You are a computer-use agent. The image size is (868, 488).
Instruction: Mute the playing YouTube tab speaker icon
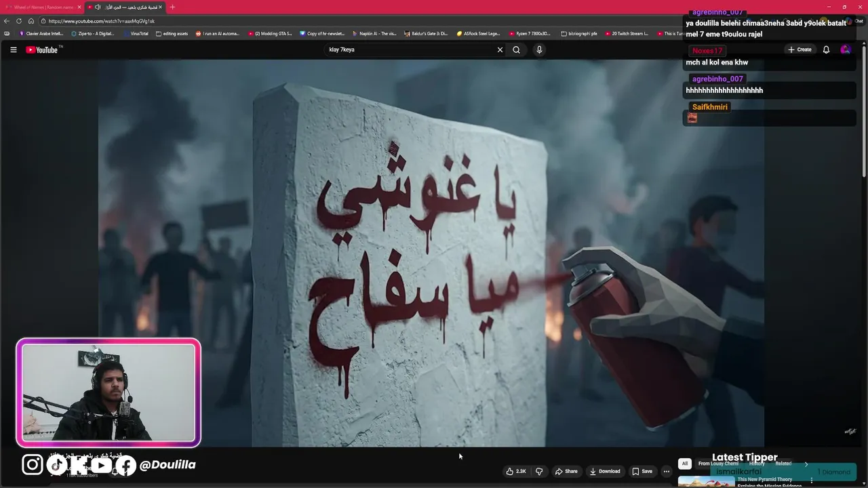pyautogui.click(x=98, y=7)
